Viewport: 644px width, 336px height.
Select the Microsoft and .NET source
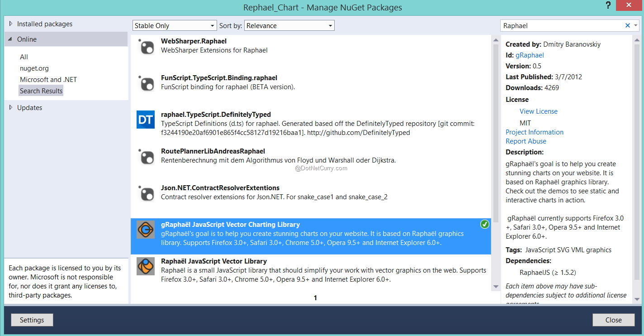[48, 79]
